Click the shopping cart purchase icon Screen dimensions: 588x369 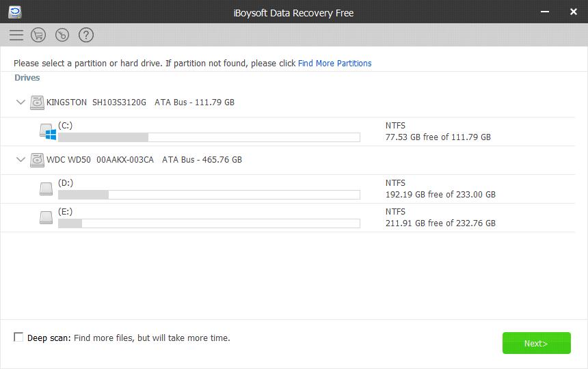click(x=39, y=35)
